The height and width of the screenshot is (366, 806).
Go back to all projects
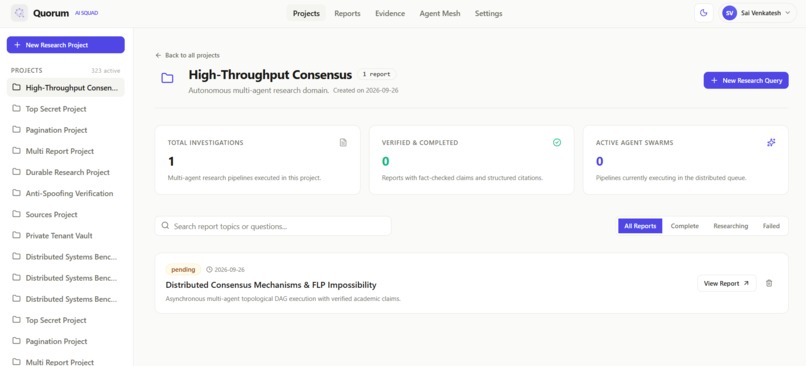tap(188, 55)
